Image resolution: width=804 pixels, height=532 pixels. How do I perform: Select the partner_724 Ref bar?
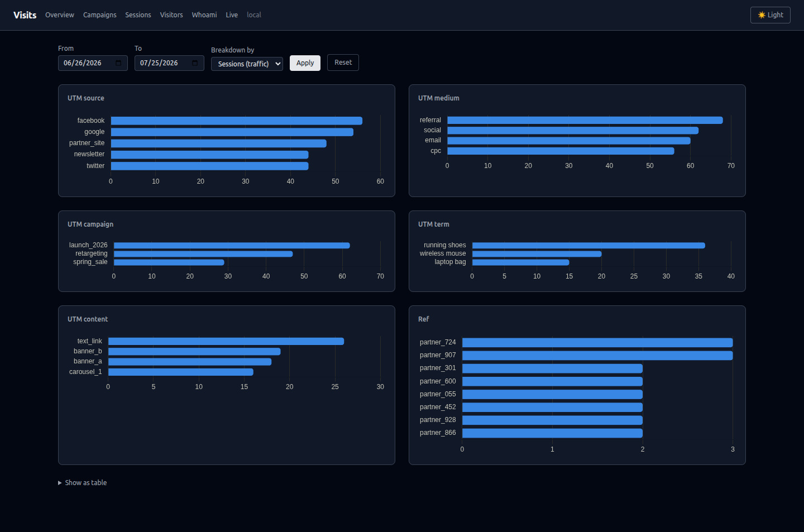click(x=597, y=343)
